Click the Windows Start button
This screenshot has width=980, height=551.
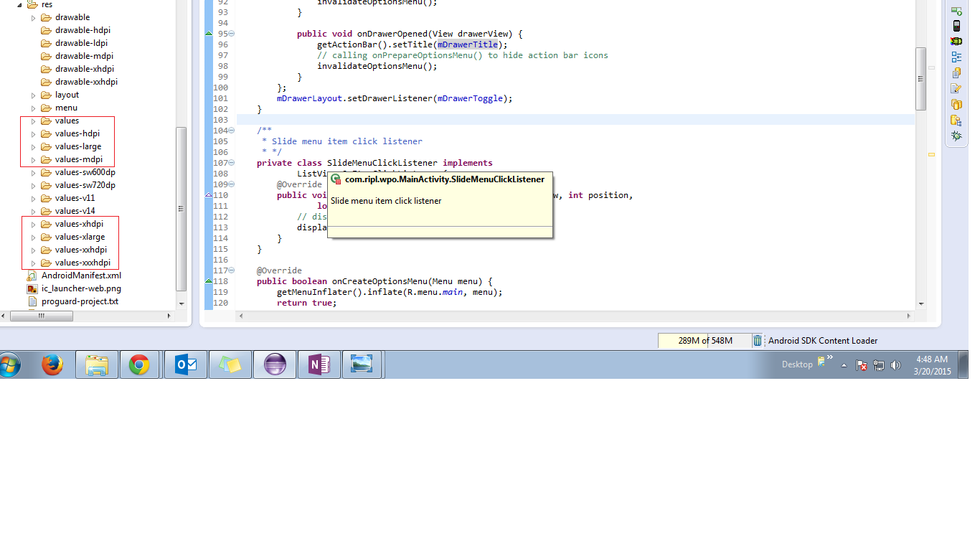(x=10, y=365)
